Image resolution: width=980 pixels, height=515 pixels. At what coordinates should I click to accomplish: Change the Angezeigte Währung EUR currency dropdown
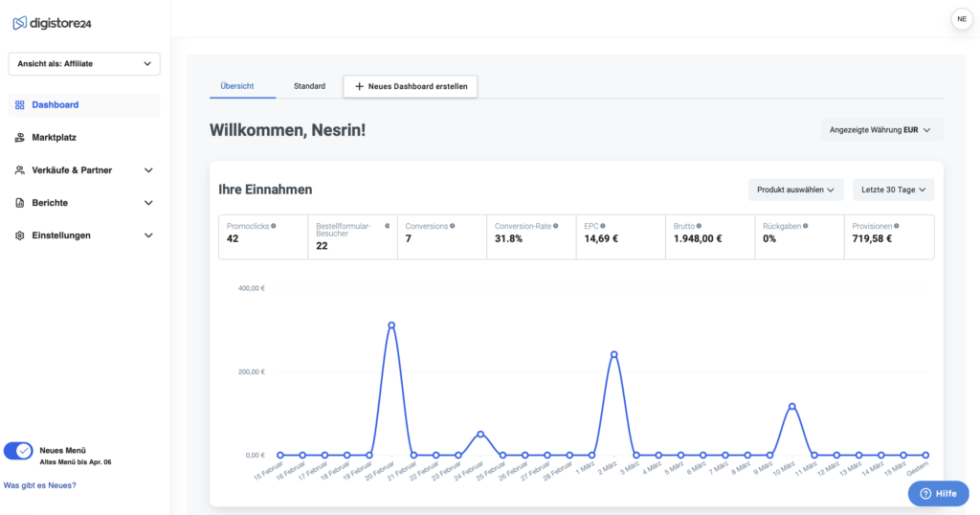881,130
